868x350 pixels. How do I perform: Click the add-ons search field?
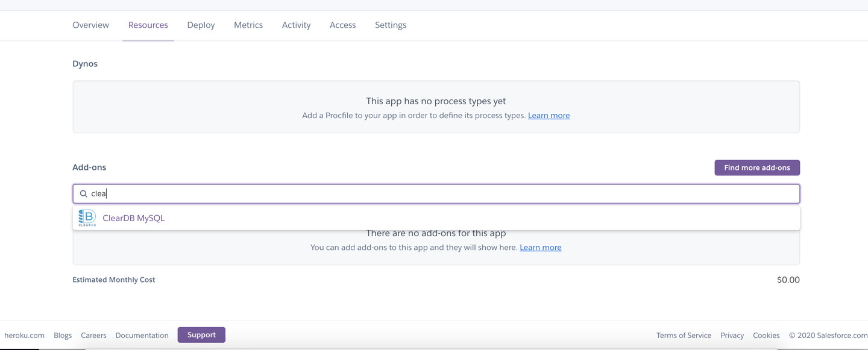tap(436, 194)
